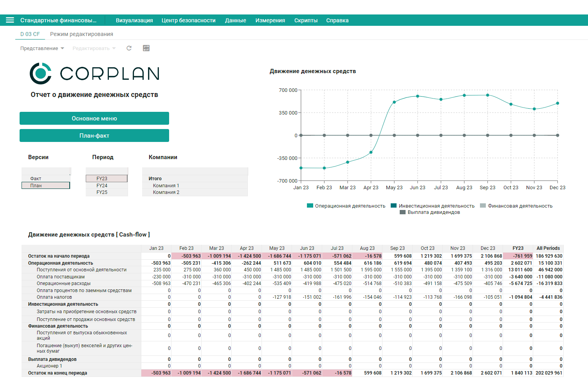Open the Скрипты menu
Screen dimensions: 588x391
pos(306,20)
